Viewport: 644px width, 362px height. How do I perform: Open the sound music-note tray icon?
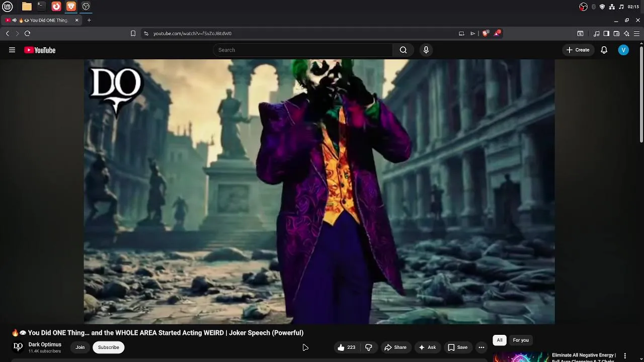pyautogui.click(x=621, y=7)
